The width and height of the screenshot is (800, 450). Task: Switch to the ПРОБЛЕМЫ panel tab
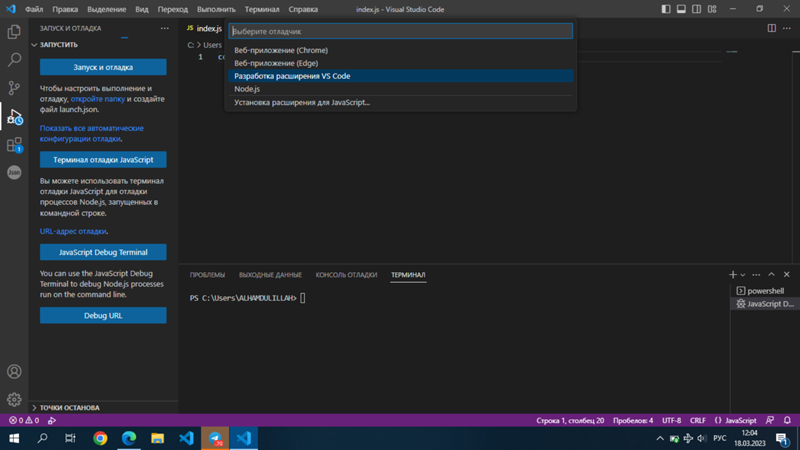pos(207,274)
